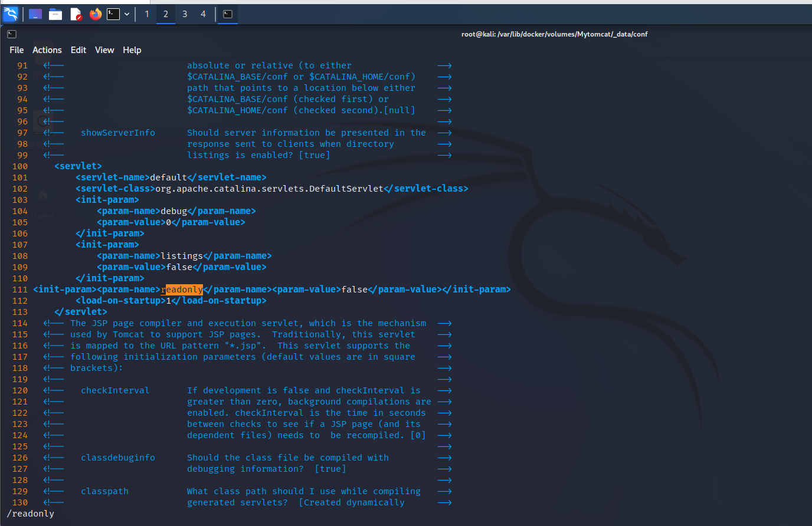The image size is (812, 526).
Task: Click 'showServerInfo' parameter text
Action: tap(118, 133)
